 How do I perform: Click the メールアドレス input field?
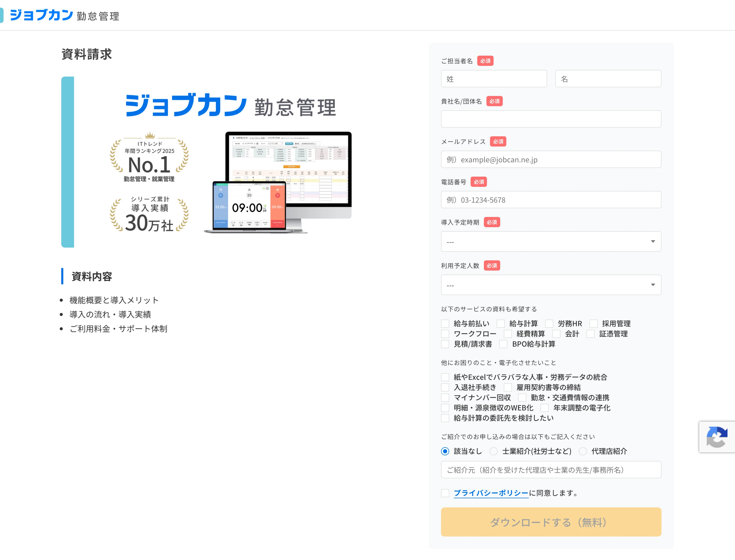(x=551, y=159)
